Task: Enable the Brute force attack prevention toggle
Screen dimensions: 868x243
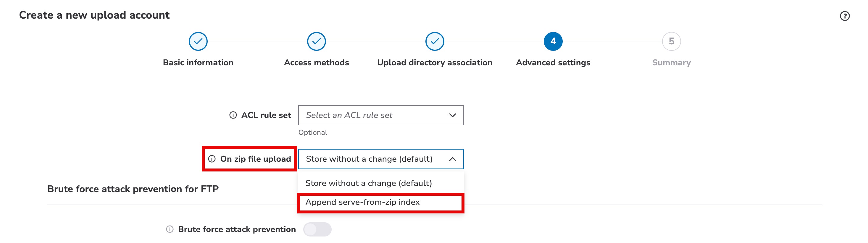Action: click(317, 229)
